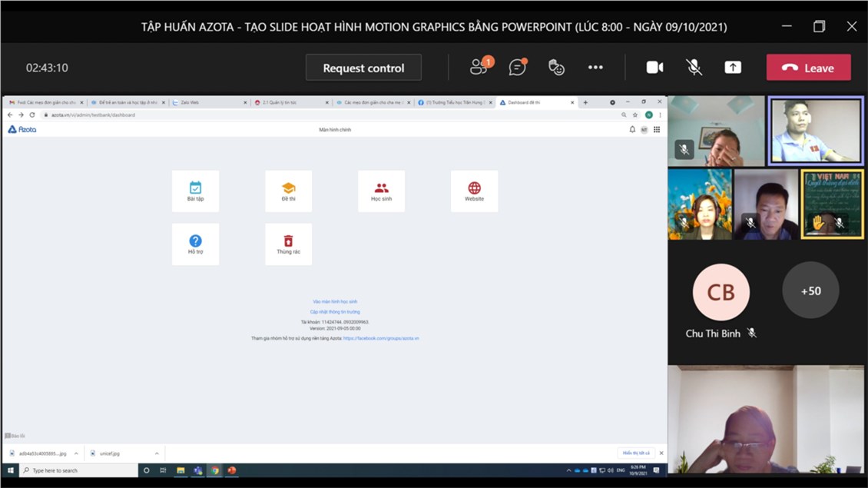Click the Vào màn hình học sinh link
The width and height of the screenshot is (868, 488).
(335, 302)
